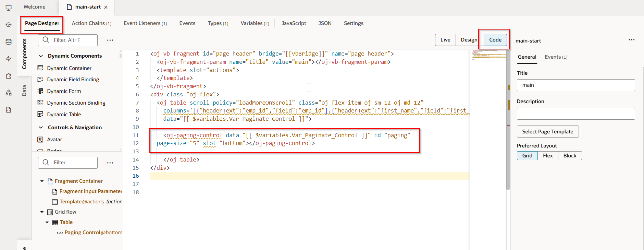Image resolution: width=644 pixels, height=250 pixels.
Task: Open the main-start panel three-dot menu
Action: (x=631, y=40)
